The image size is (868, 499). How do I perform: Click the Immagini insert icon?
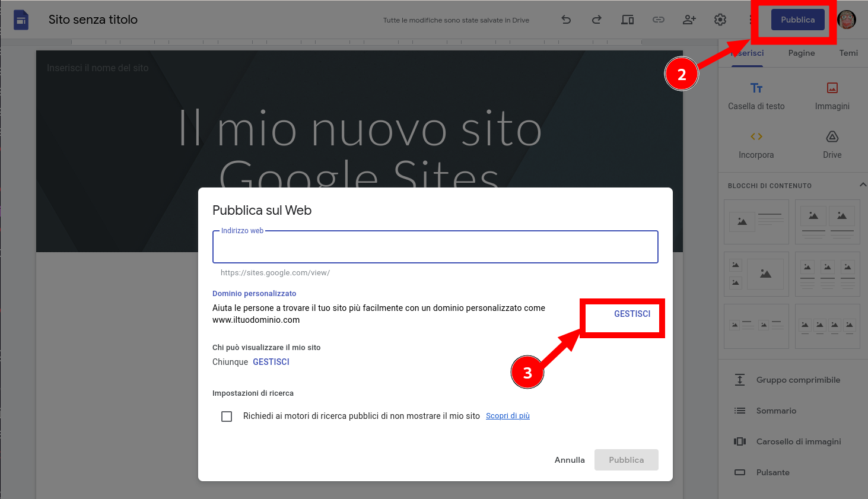pos(832,97)
